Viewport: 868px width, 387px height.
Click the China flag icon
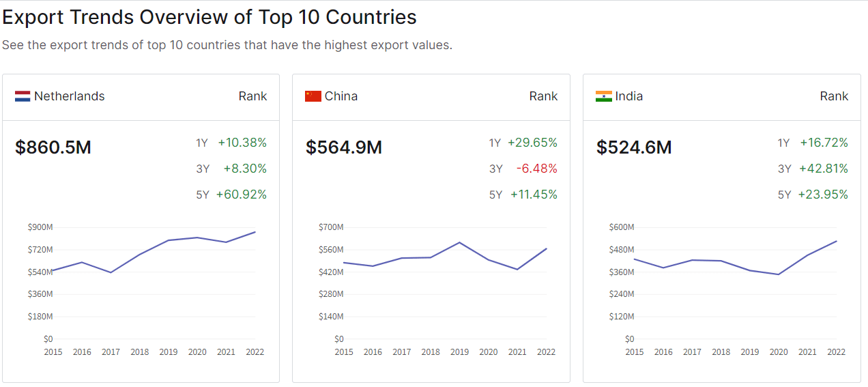313,96
